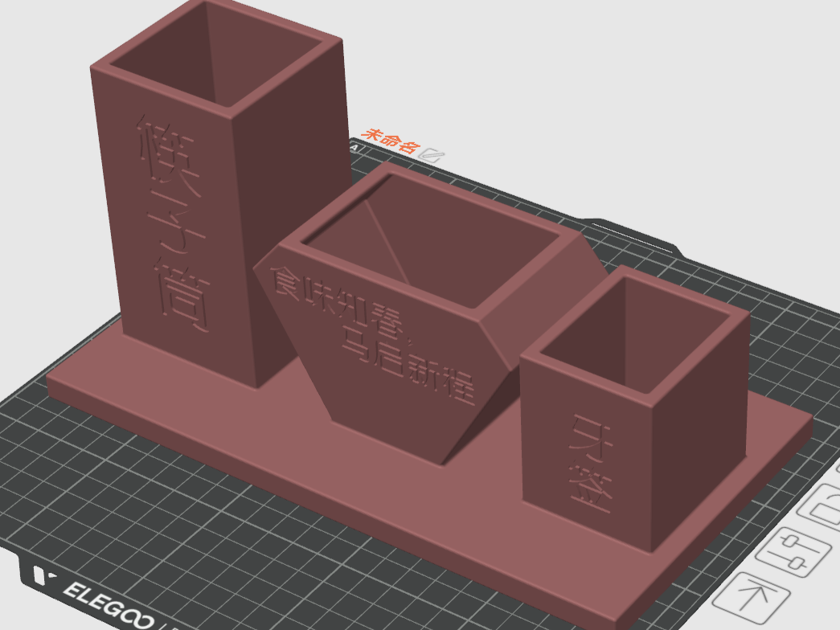Open plate settings sliders icon
Screen dimensions: 840x630
coord(792,552)
